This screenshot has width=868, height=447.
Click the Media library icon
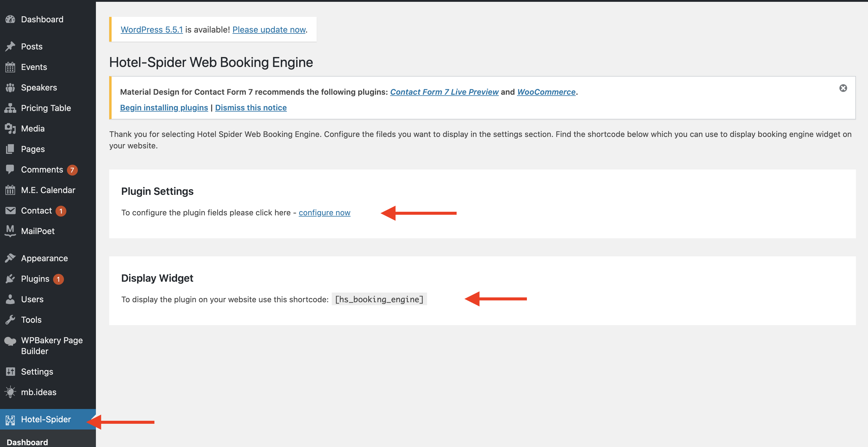coord(10,128)
